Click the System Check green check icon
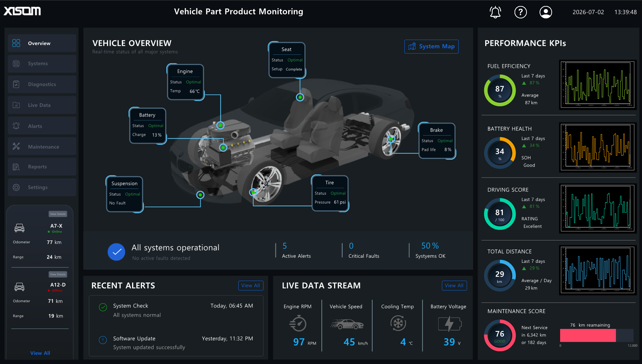642x364 pixels. pyautogui.click(x=103, y=307)
